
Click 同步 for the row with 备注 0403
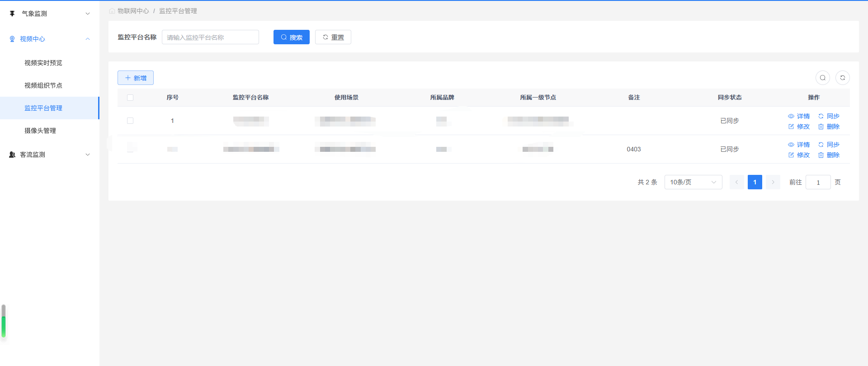point(829,145)
